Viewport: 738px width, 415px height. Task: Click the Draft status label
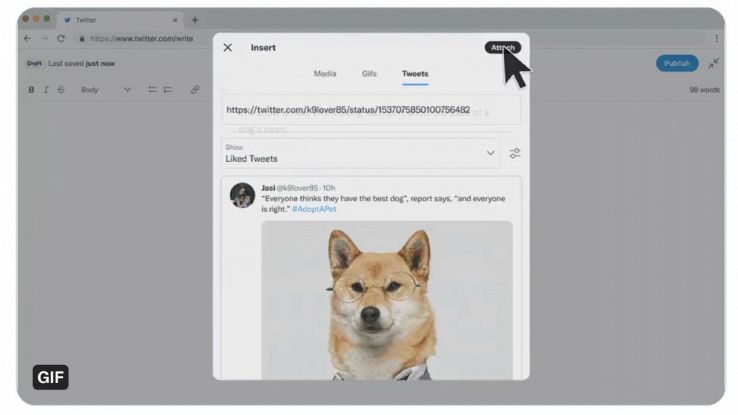click(x=34, y=64)
